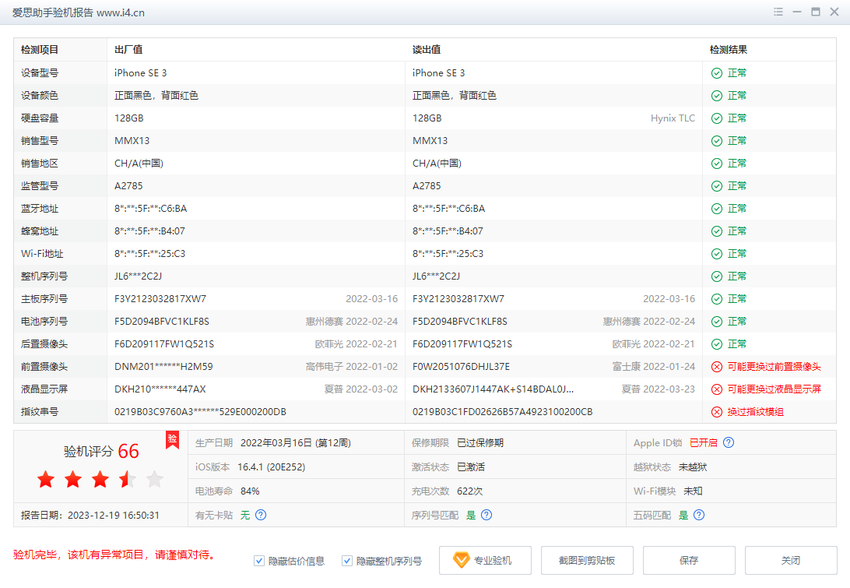This screenshot has height=588, width=850.
Task: Click the 换过指纹模组 warning text
Action: [x=756, y=412]
